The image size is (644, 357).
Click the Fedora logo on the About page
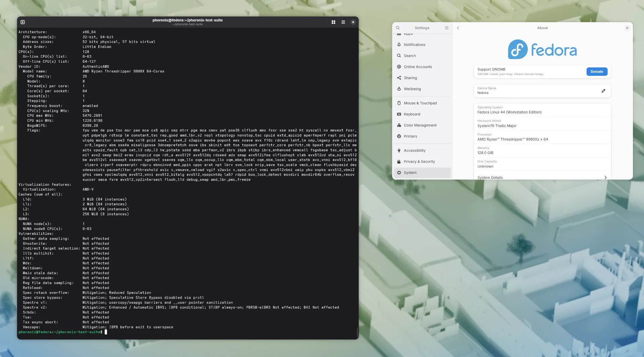(542, 49)
